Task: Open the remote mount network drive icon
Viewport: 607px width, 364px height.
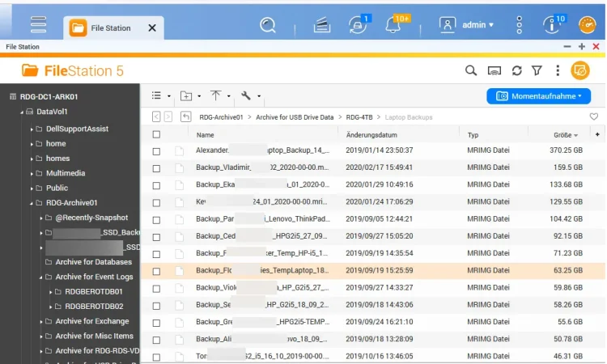Action: click(x=495, y=71)
